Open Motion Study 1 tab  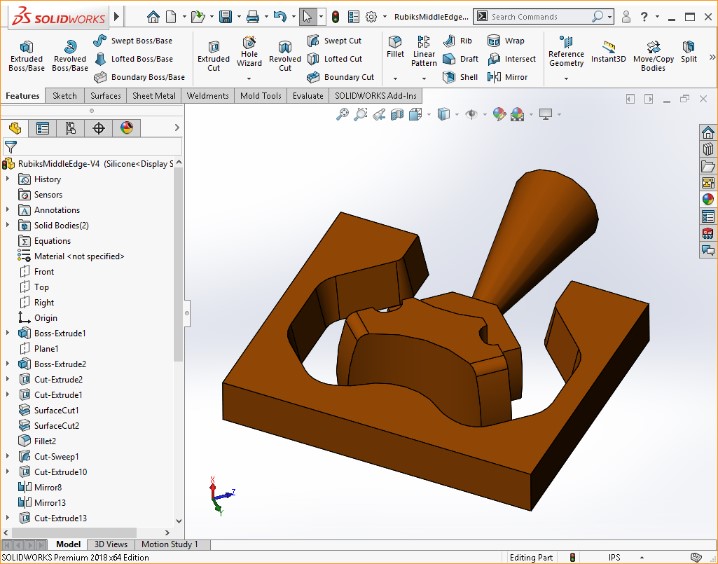coord(169,544)
